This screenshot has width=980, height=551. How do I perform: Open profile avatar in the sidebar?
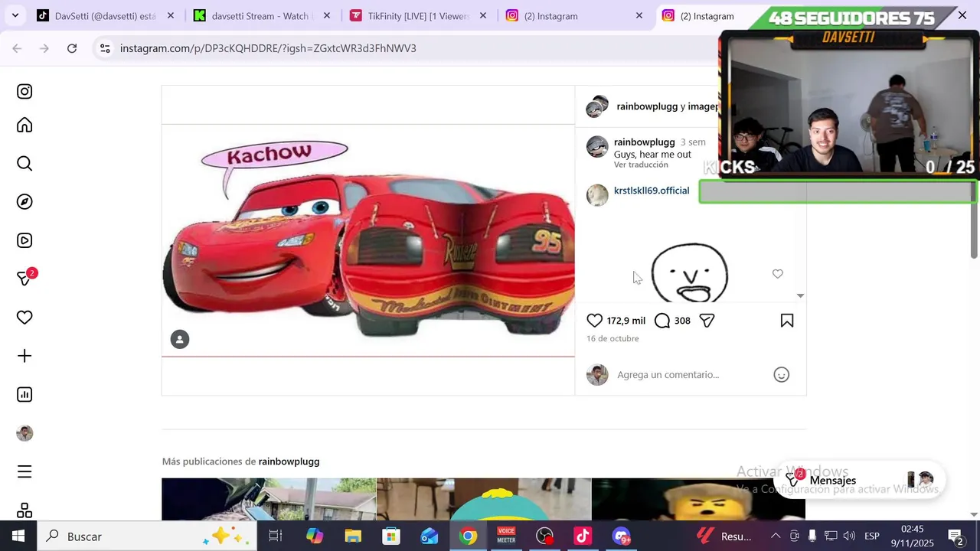tap(24, 433)
